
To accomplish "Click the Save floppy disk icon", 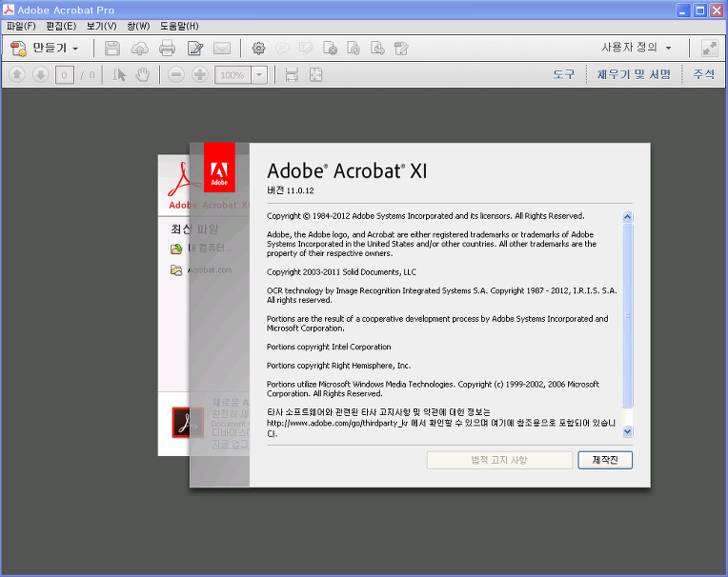I will click(111, 49).
